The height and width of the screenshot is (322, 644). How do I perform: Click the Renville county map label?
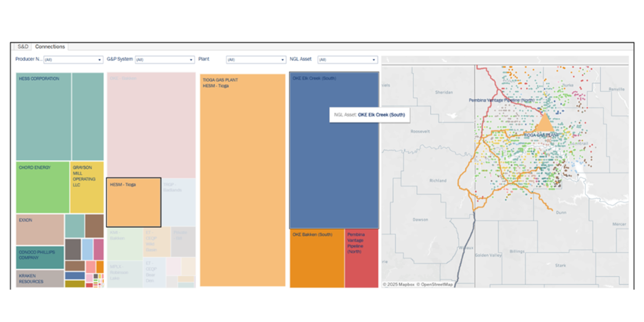click(x=616, y=89)
